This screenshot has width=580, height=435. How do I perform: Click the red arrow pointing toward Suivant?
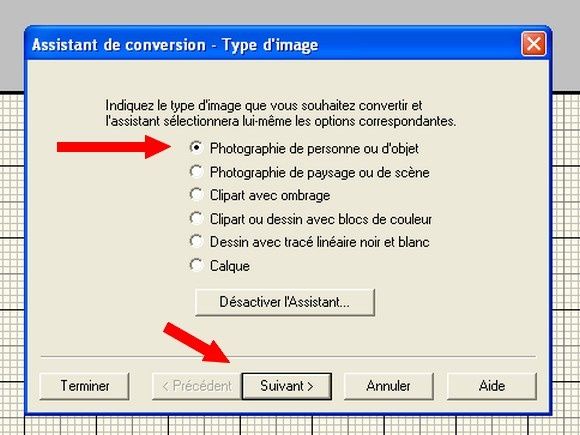pos(196,343)
